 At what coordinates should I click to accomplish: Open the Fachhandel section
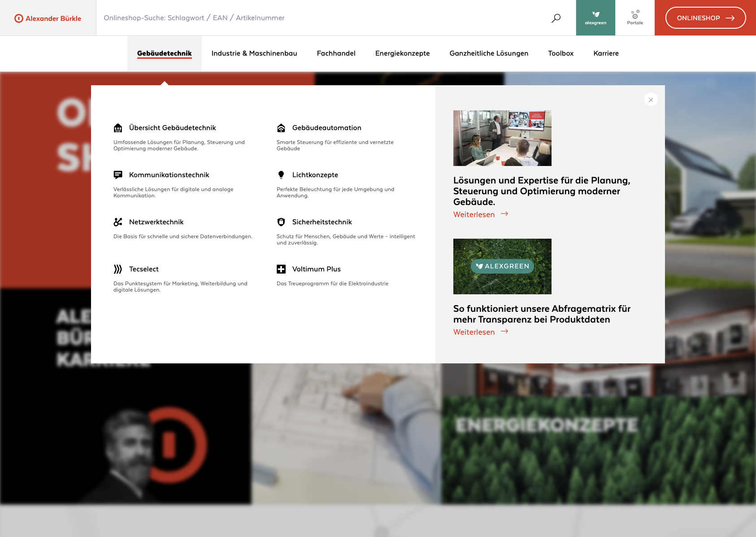[x=336, y=53]
